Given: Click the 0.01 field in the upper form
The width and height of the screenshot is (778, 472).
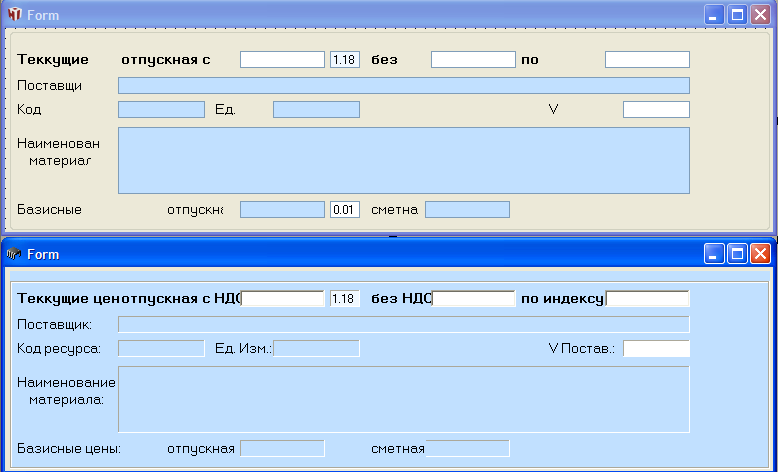Looking at the screenshot, I should pyautogui.click(x=344, y=210).
